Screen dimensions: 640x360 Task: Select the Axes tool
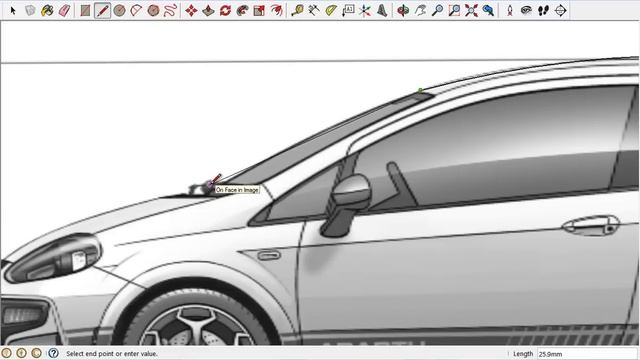(365, 11)
